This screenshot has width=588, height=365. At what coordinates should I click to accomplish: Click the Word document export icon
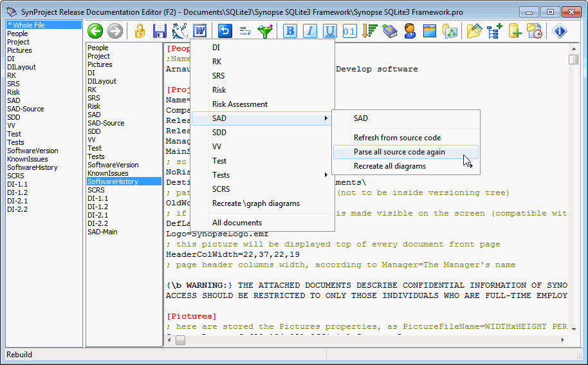point(199,31)
